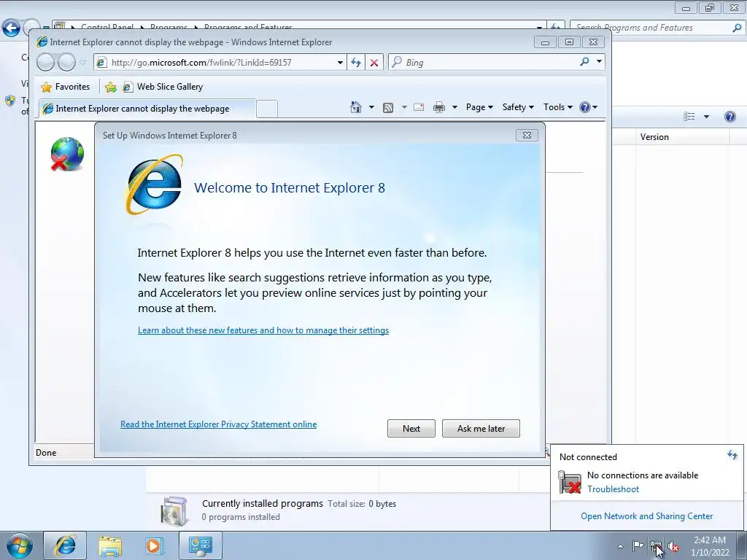The width and height of the screenshot is (747, 560).
Task: Open Network and Sharing Center link
Action: click(x=646, y=516)
